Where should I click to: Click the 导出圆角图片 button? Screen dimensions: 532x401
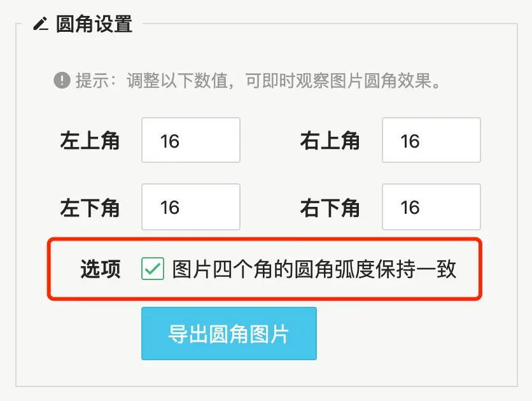(229, 333)
